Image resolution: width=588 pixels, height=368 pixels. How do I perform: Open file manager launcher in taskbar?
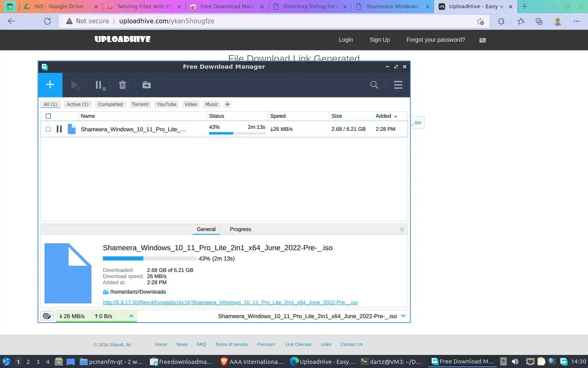[59, 361]
